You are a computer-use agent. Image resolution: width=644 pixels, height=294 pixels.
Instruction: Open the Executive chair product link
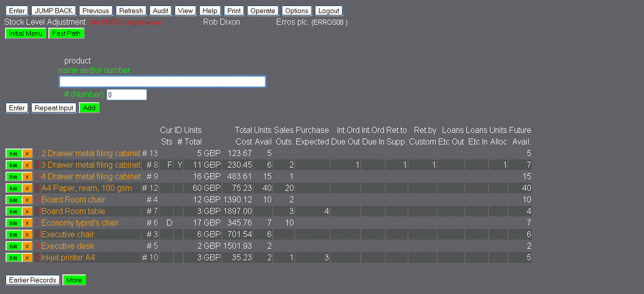coord(67,235)
